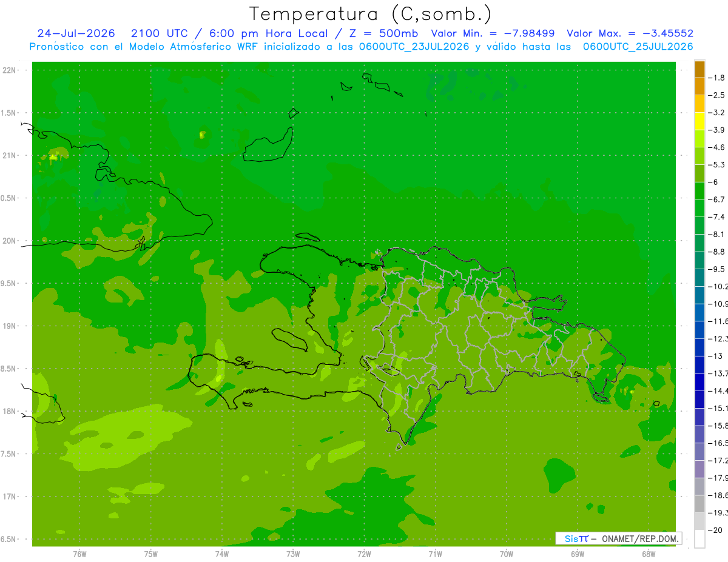Click the '-5.3' colorbar label

click(716, 164)
